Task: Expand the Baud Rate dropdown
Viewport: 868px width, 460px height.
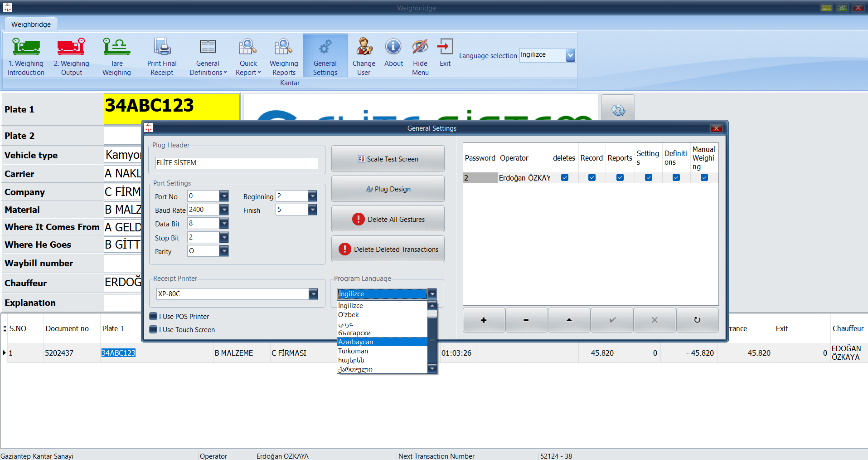Action: [x=224, y=210]
